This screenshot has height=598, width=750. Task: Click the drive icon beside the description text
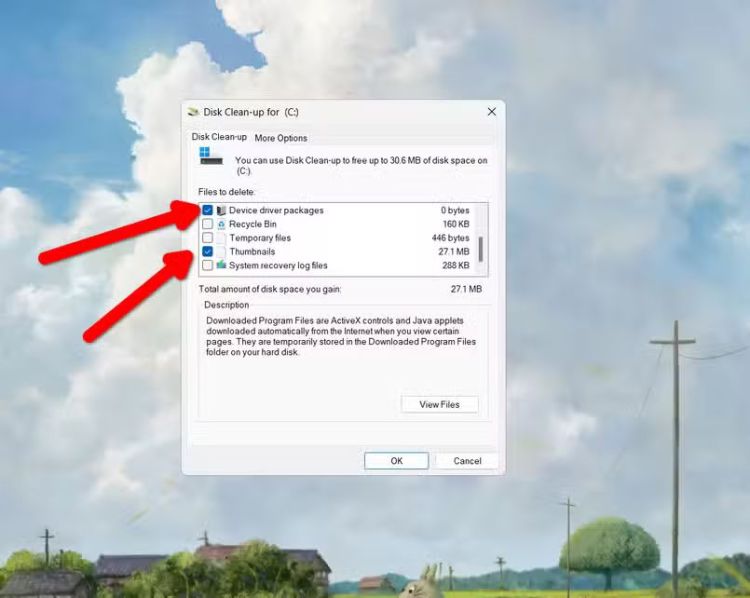click(x=211, y=157)
